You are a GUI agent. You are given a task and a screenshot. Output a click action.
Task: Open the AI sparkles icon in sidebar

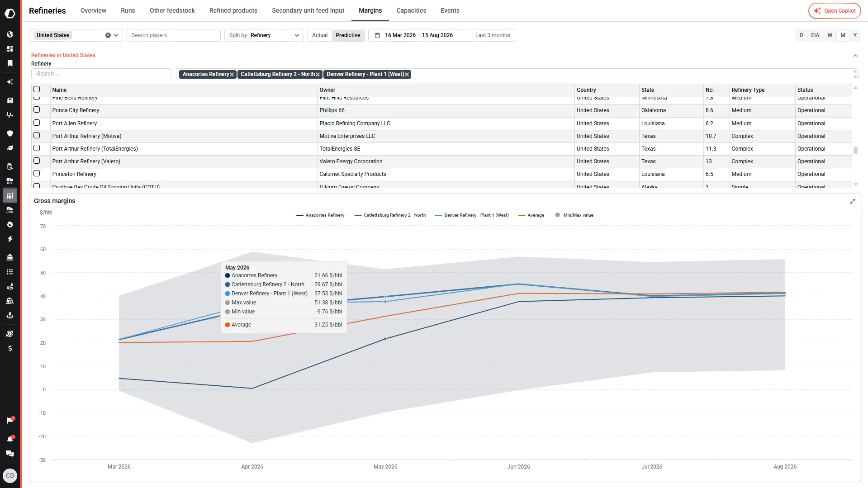pyautogui.click(x=10, y=82)
